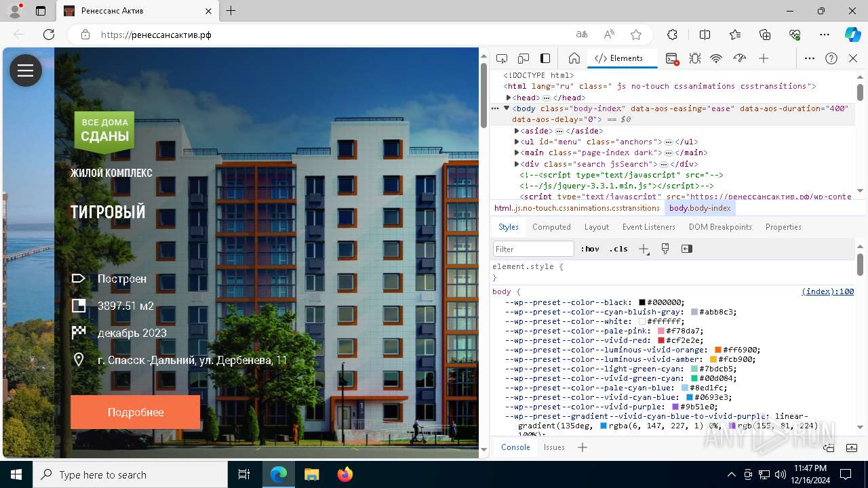Viewport: 868px width, 488px height.
Task: Toggle device emulation in DevTools
Action: click(524, 58)
